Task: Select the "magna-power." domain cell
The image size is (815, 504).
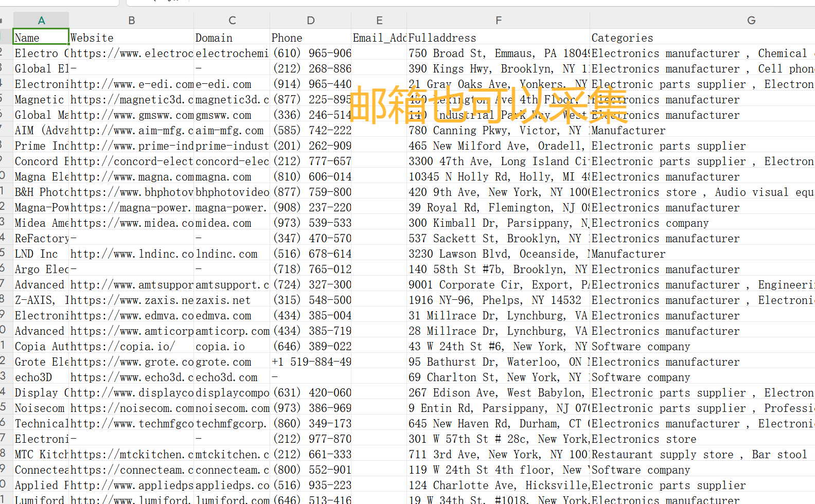Action: tap(232, 207)
